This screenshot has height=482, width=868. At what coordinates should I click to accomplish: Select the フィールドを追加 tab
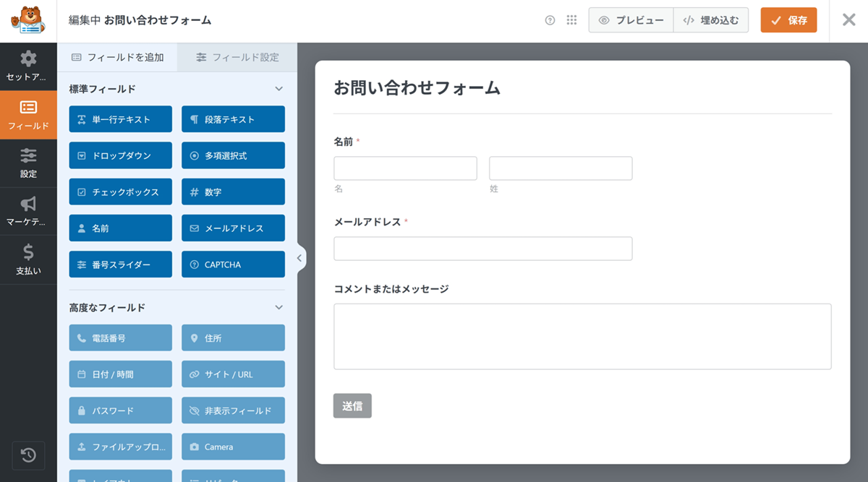click(118, 57)
